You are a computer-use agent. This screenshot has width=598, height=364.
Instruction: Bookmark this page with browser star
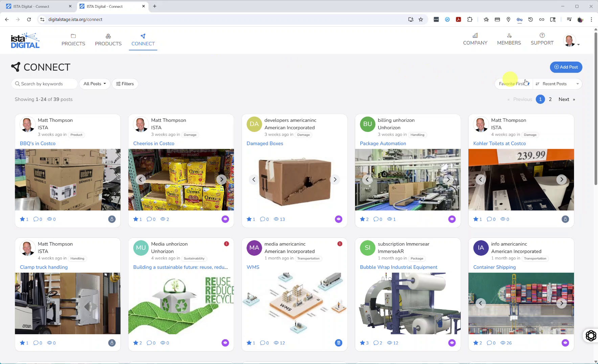[421, 20]
